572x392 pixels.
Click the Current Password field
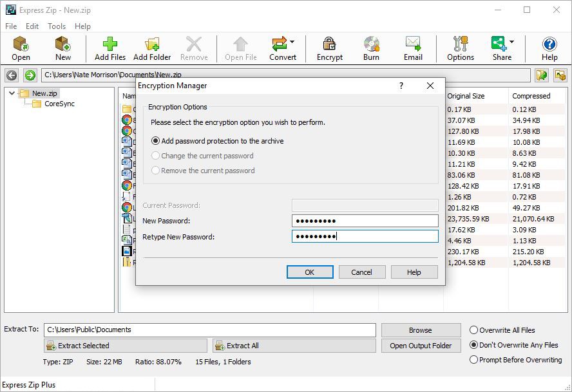coord(365,205)
